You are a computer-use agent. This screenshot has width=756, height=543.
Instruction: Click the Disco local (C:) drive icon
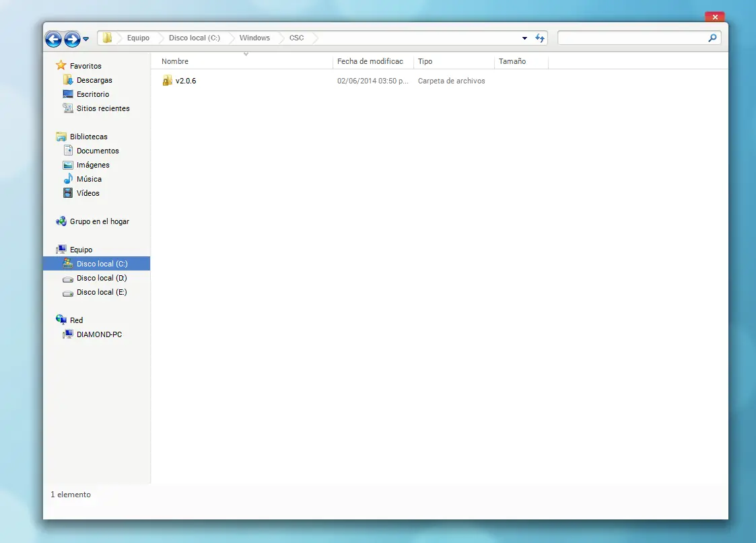tap(68, 264)
